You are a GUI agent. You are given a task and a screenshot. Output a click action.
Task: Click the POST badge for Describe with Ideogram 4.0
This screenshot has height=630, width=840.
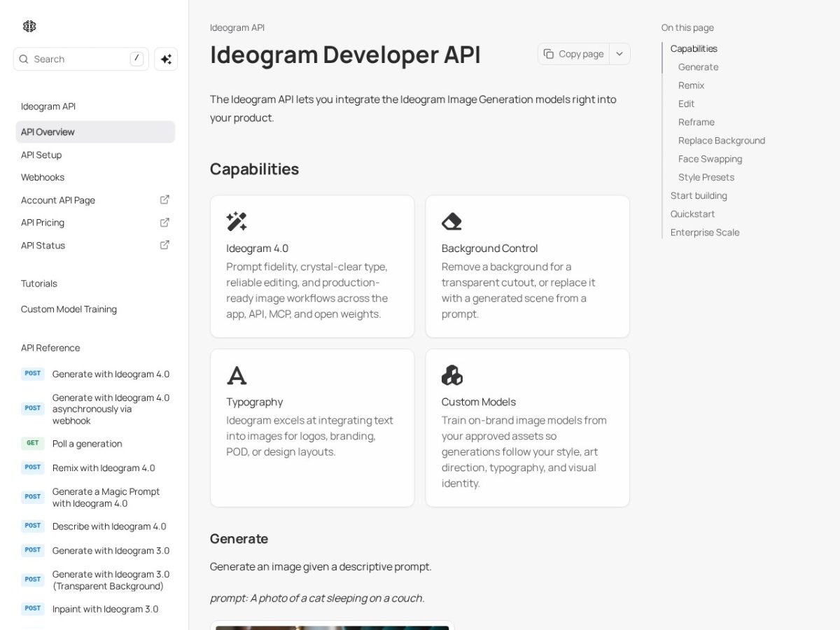33,526
